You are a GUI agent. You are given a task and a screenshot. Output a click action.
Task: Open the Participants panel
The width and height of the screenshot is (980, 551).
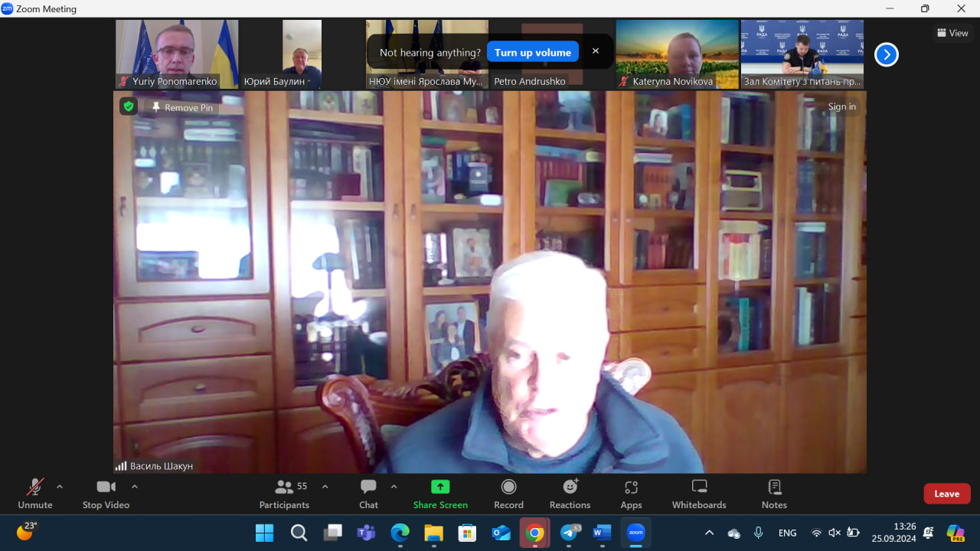point(284,494)
